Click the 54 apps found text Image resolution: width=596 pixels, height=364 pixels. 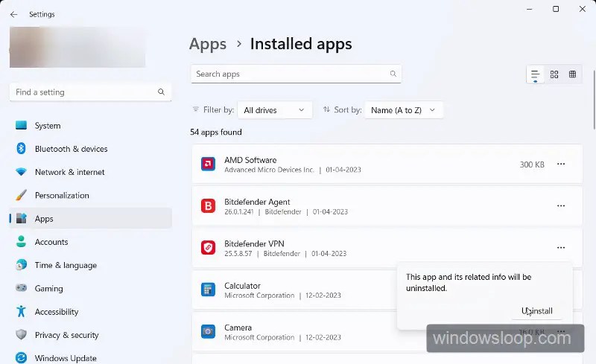[x=215, y=132]
